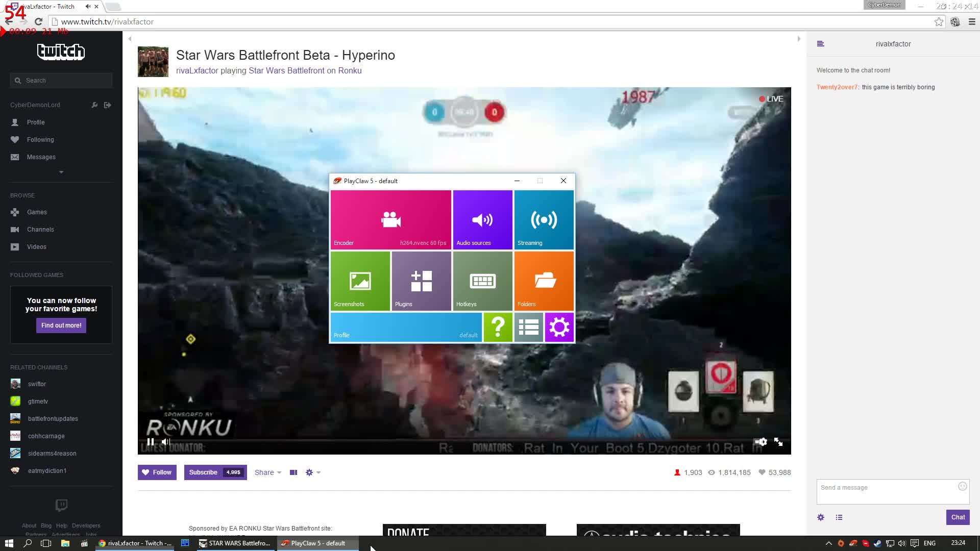Open Channels in the Browse menu
The width and height of the screenshot is (980, 551).
pyautogui.click(x=40, y=230)
